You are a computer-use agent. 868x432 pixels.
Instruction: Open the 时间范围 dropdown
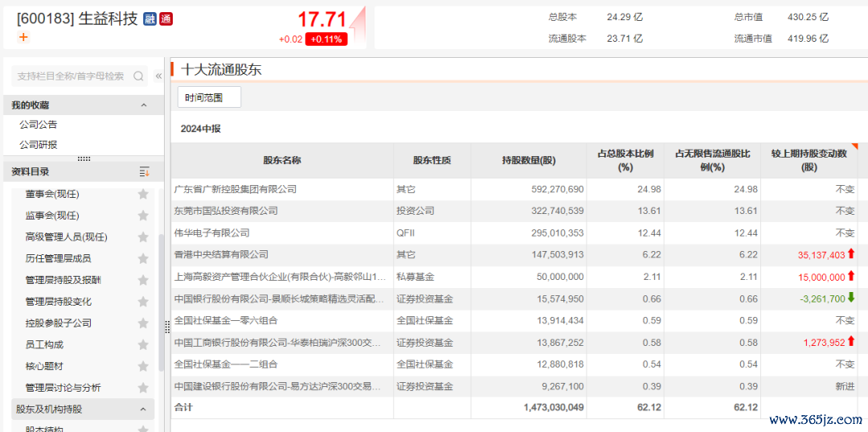pos(209,97)
